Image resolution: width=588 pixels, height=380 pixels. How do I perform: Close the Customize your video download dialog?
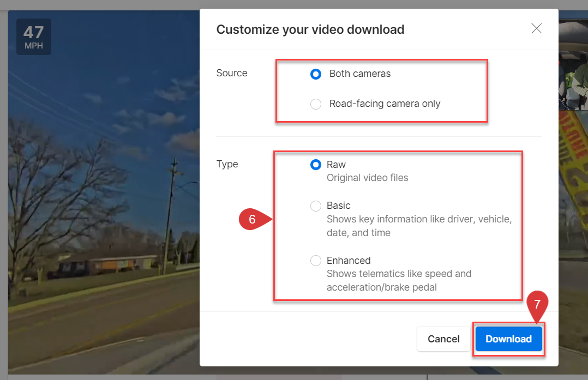536,29
